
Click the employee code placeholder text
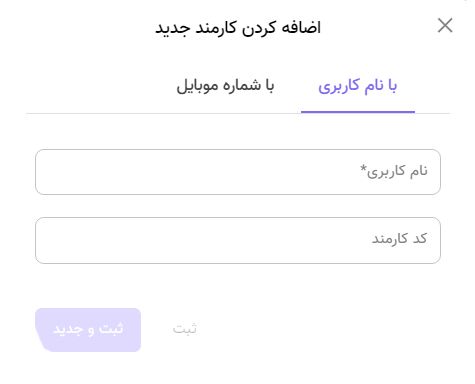399,239
